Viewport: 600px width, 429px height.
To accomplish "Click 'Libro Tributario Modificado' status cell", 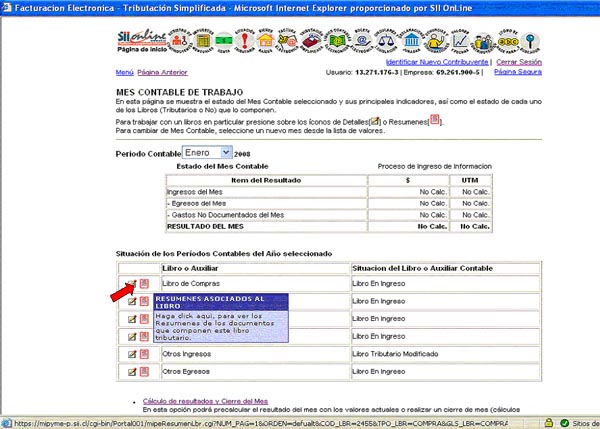I will [x=445, y=354].
